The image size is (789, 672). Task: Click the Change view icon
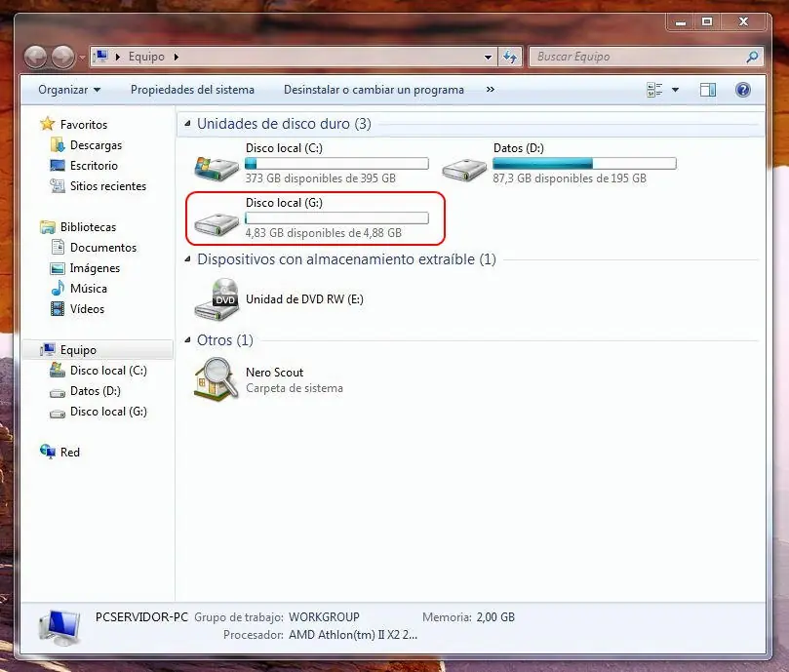[654, 90]
